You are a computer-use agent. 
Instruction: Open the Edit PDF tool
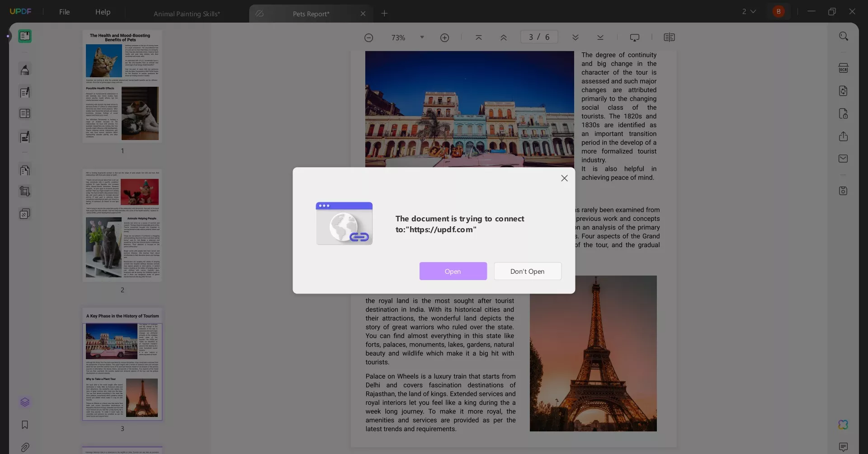(x=25, y=93)
